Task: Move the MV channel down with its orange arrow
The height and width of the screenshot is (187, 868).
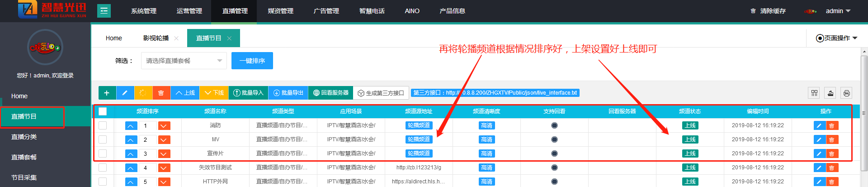Action: coord(164,139)
